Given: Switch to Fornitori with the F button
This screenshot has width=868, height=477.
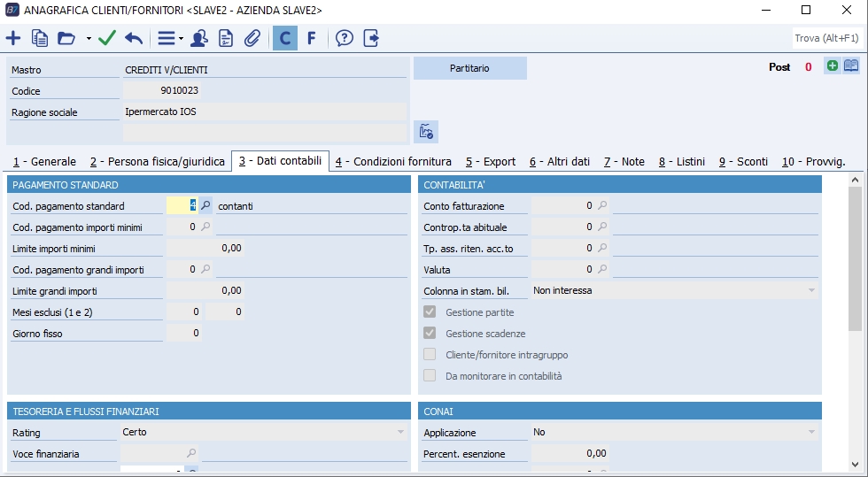Looking at the screenshot, I should coord(311,38).
